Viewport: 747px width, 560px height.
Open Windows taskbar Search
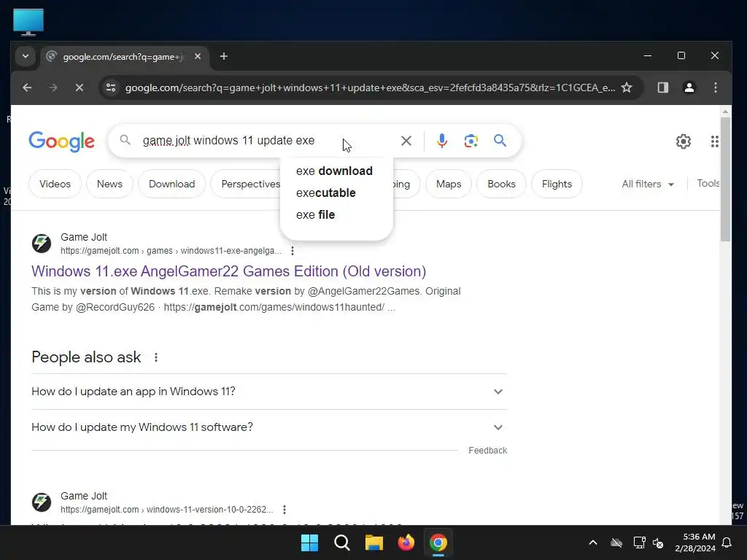342,542
